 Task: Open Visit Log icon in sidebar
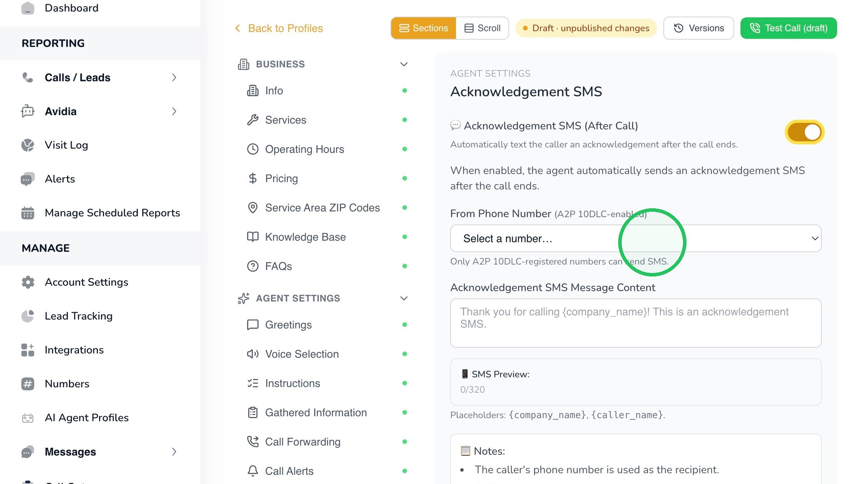tap(28, 145)
